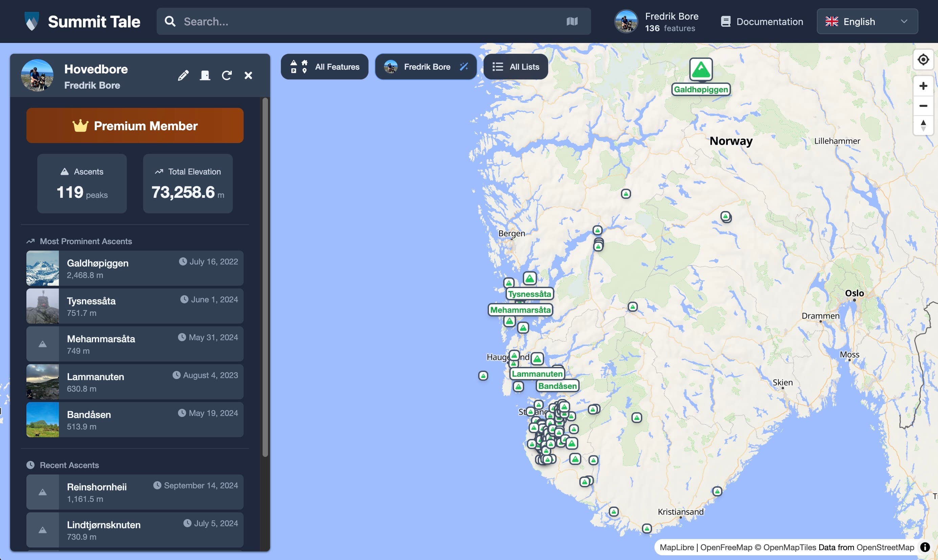Click the peak marker northeast of Kristiansand coast
Screen dimensions: 938x560
click(x=717, y=491)
